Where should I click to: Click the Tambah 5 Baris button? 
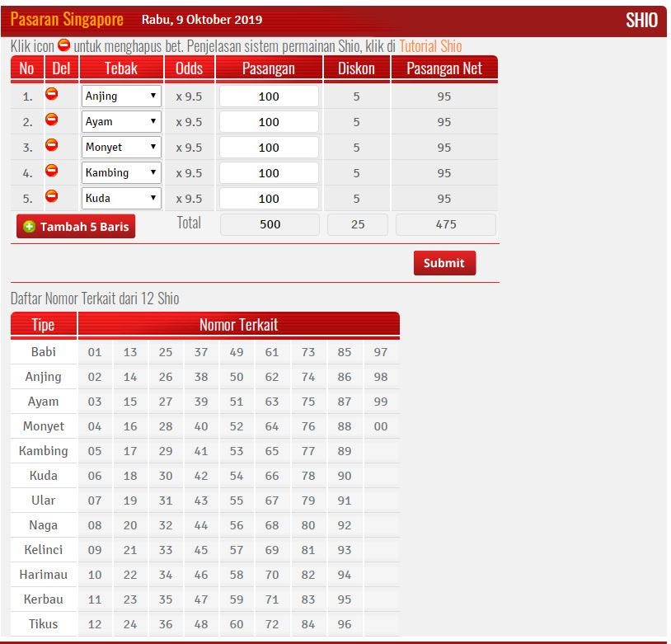coord(76,226)
